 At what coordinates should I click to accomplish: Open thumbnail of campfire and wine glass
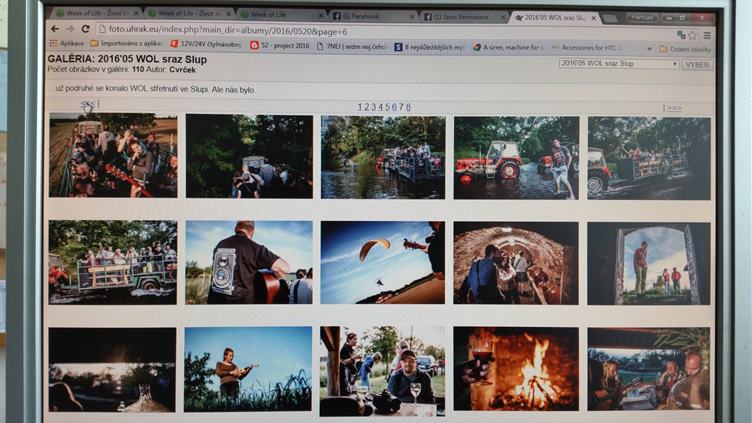coord(516,369)
